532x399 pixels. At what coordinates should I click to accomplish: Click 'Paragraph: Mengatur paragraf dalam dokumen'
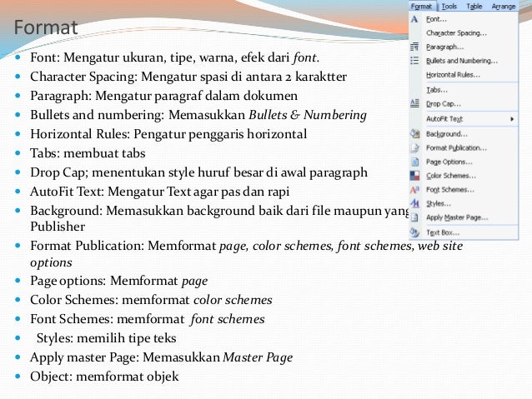pyautogui.click(x=164, y=96)
